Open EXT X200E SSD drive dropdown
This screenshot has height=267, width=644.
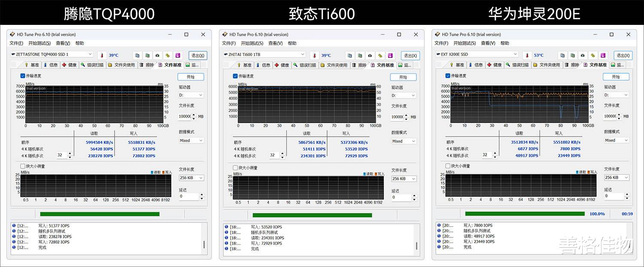pyautogui.click(x=477, y=54)
